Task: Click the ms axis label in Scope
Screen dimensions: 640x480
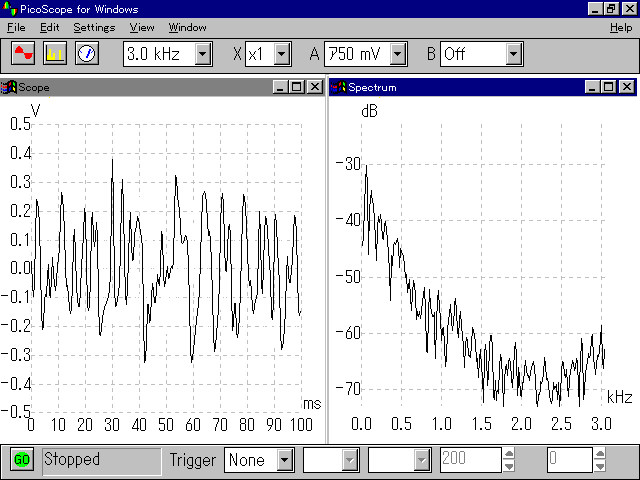Action: [x=312, y=404]
